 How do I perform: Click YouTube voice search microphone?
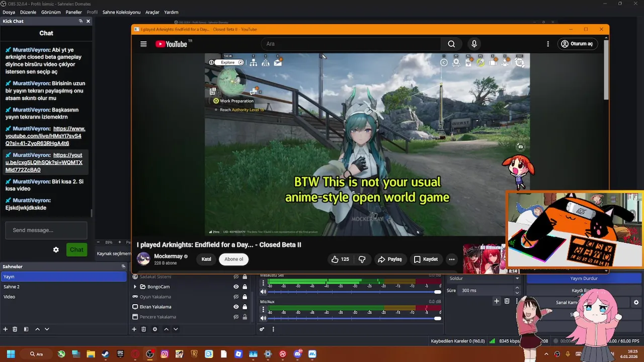pos(474,44)
